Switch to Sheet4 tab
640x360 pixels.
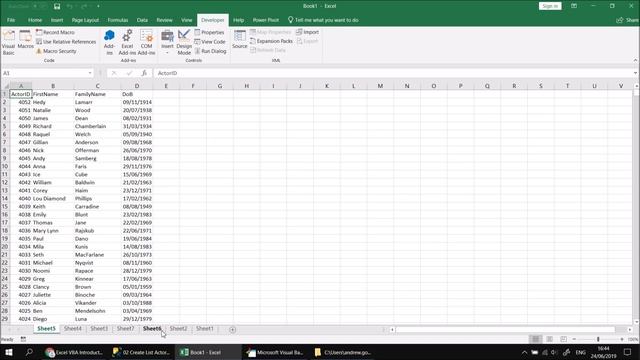[x=73, y=329]
